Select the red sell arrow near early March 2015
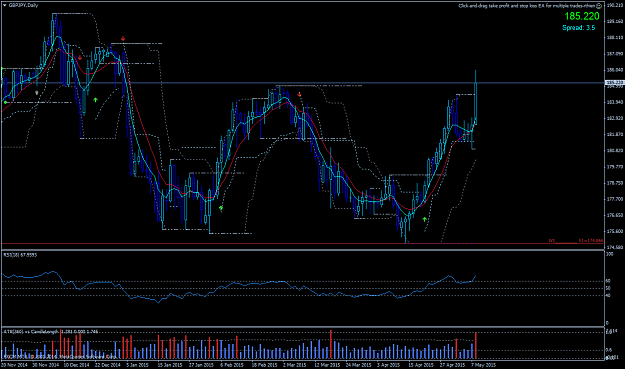Viewport: 625px width, 369px height. (299, 94)
